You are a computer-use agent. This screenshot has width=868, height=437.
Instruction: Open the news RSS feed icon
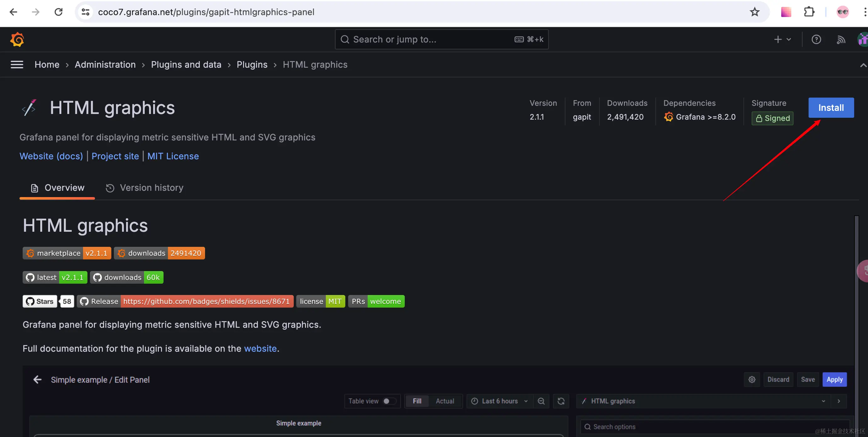pyautogui.click(x=841, y=40)
